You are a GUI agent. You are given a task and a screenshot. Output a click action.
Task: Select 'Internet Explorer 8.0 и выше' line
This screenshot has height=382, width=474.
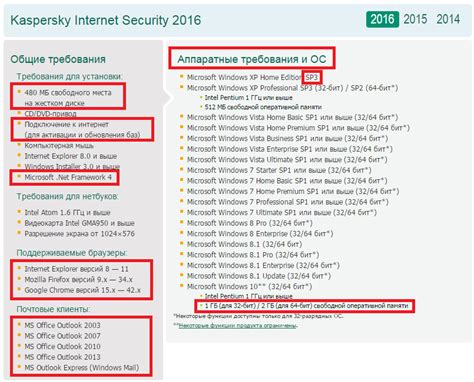71,156
